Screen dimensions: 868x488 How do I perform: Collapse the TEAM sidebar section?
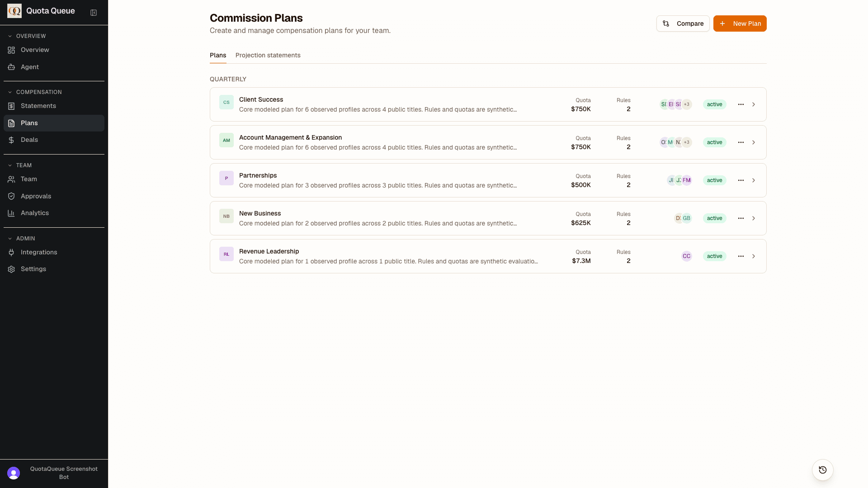[x=20, y=165]
